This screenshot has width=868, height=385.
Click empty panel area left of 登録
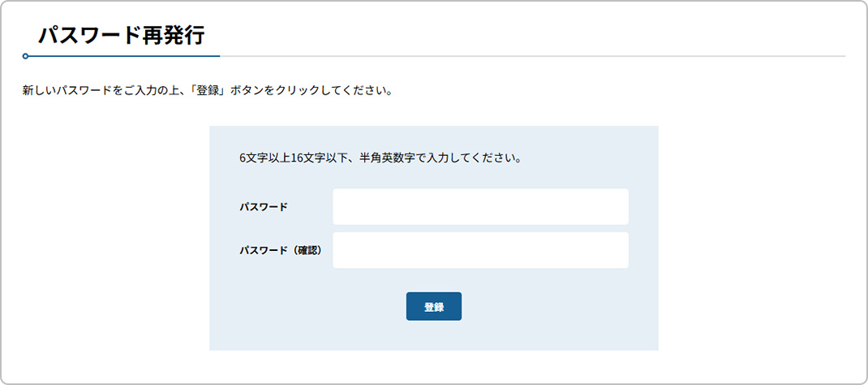pyautogui.click(x=308, y=307)
